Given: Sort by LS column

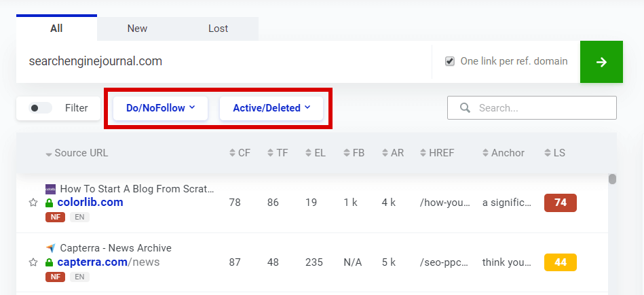Looking at the screenshot, I should tap(555, 153).
